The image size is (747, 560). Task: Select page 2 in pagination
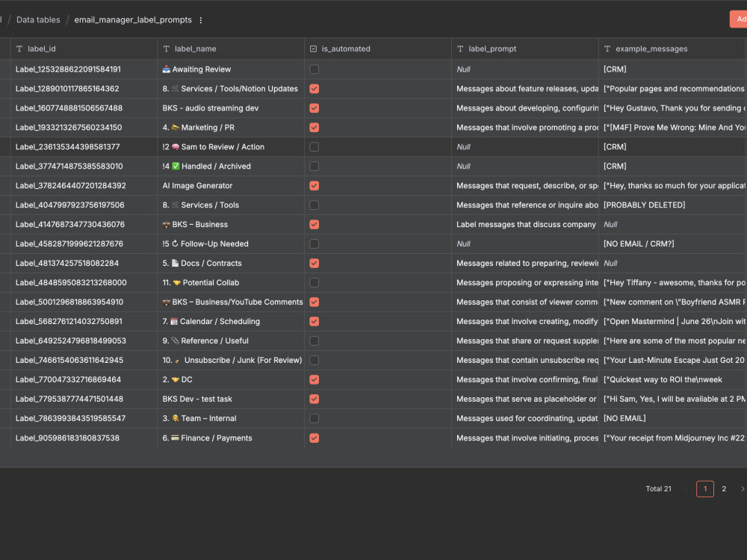[x=724, y=488]
